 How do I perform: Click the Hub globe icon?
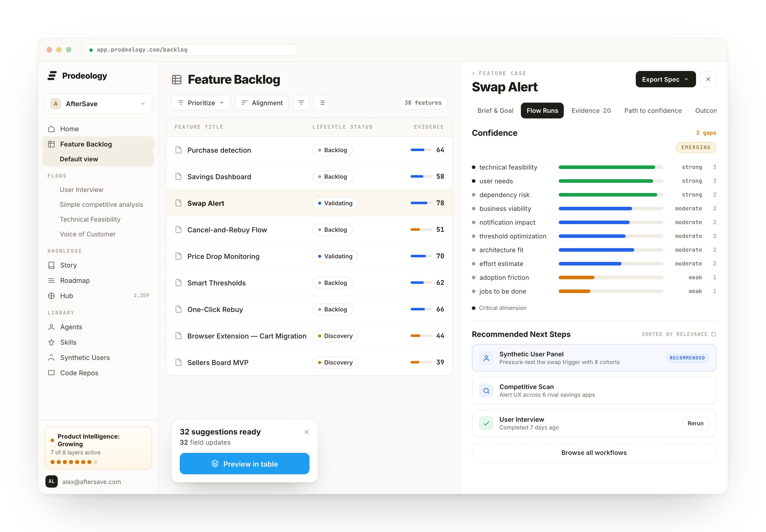click(51, 296)
